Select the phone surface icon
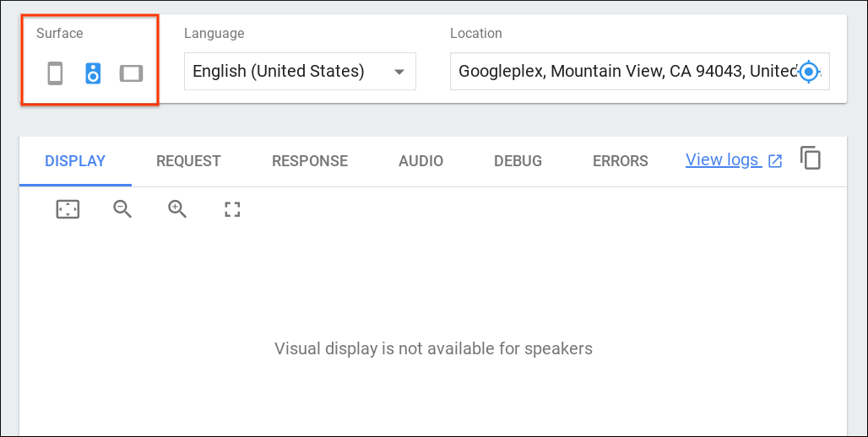 pos(55,73)
